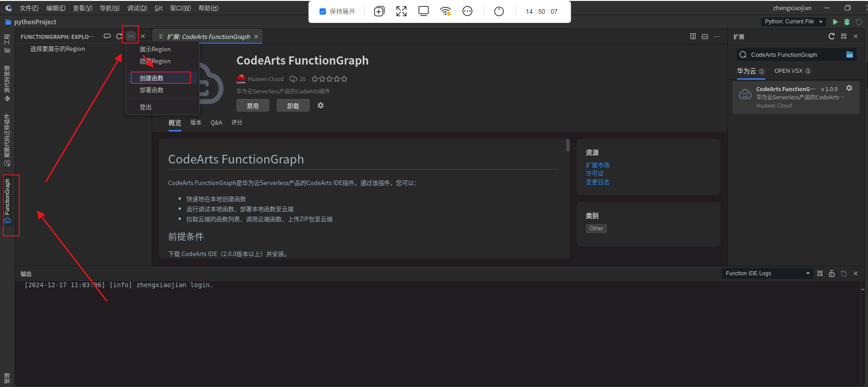Toggle the 保持展开 checkbox

[322, 11]
